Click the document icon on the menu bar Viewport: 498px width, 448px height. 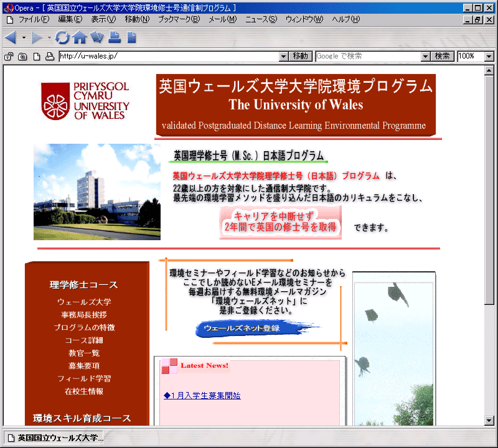10,20
